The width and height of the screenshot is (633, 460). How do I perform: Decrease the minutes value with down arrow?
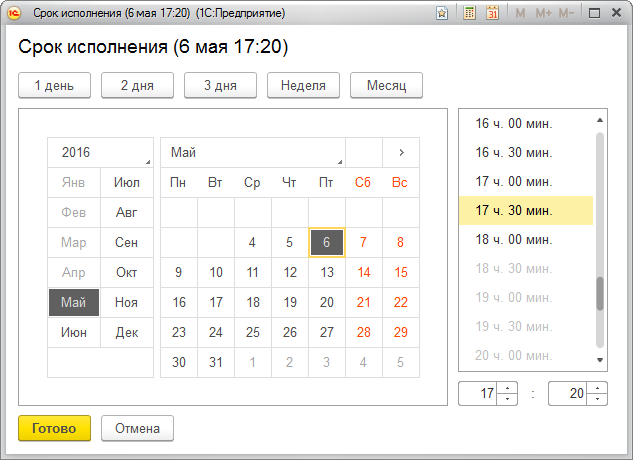pyautogui.click(x=597, y=399)
